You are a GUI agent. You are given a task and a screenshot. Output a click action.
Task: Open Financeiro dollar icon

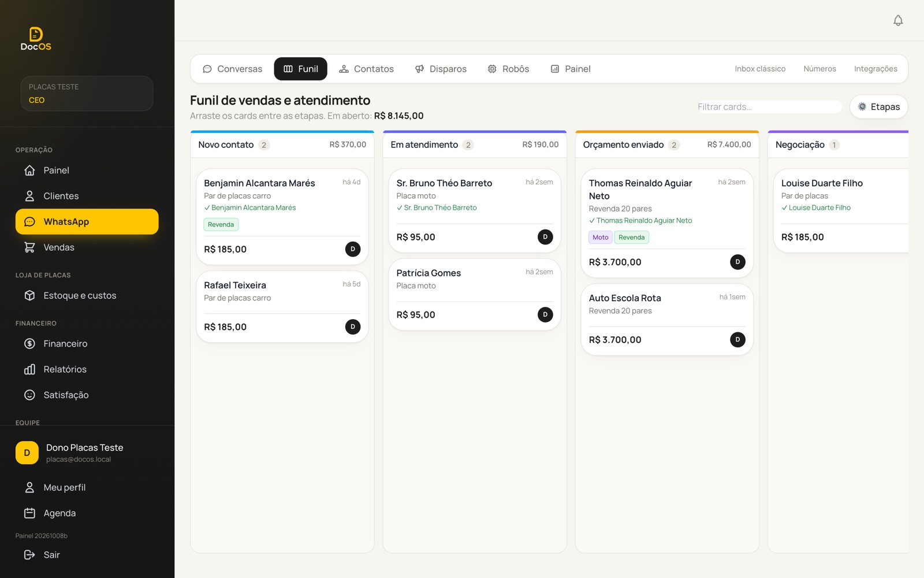point(29,344)
